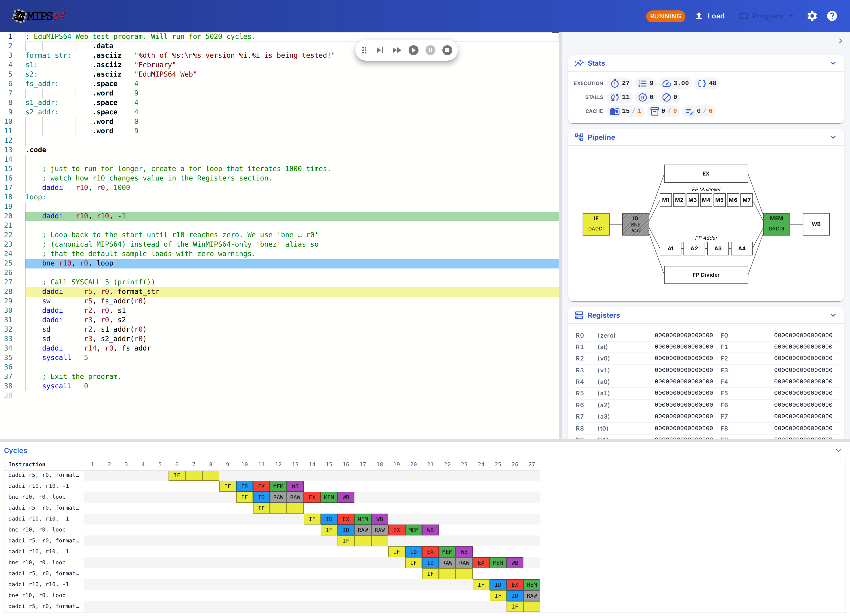Screen dimensions: 850x616
Task: Collapse the Stats panel
Action: pyautogui.click(x=833, y=63)
